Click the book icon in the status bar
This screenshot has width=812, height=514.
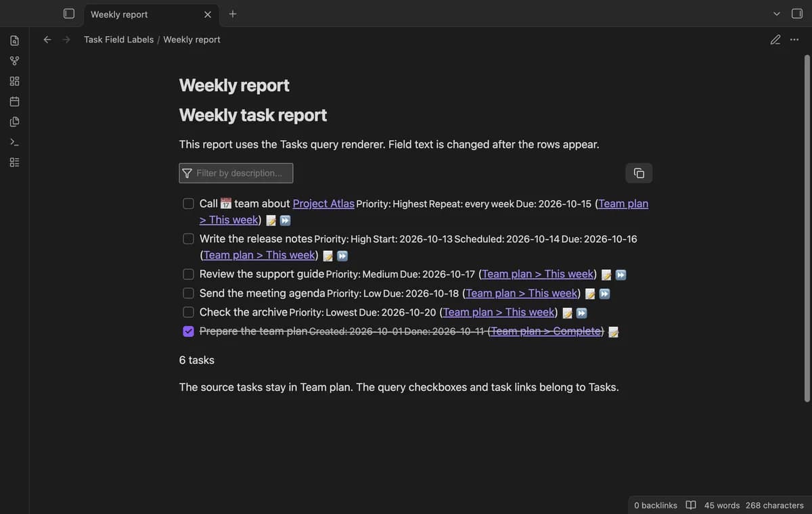coord(691,505)
